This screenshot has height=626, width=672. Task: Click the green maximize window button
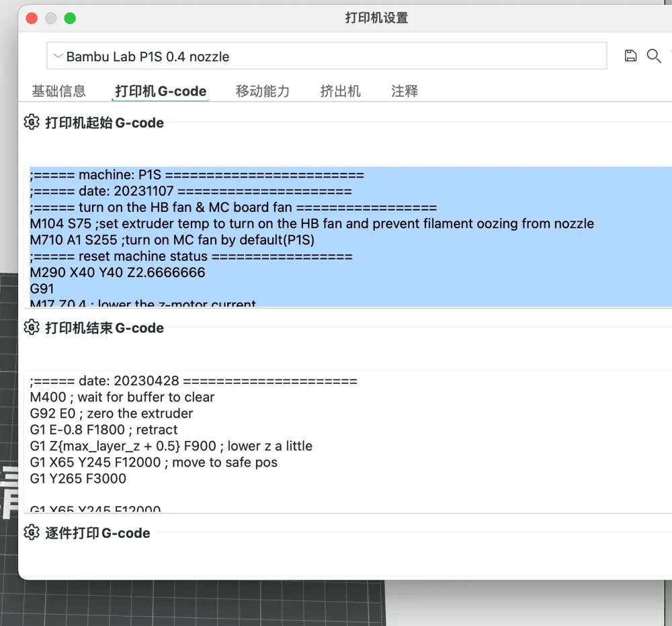pos(70,18)
